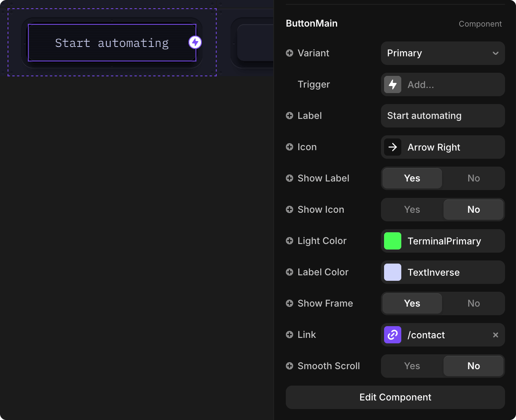Click the purple link chain icon

(x=393, y=335)
